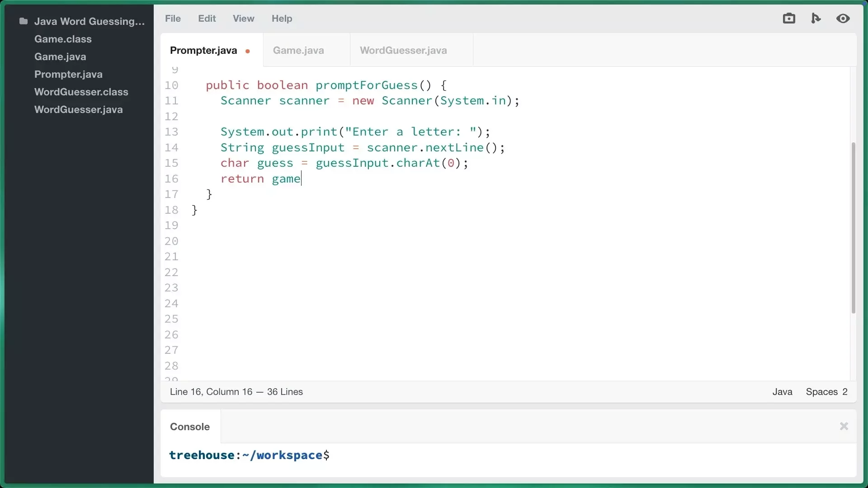Image resolution: width=868 pixels, height=488 pixels.
Task: Open the File menu
Action: point(172,19)
